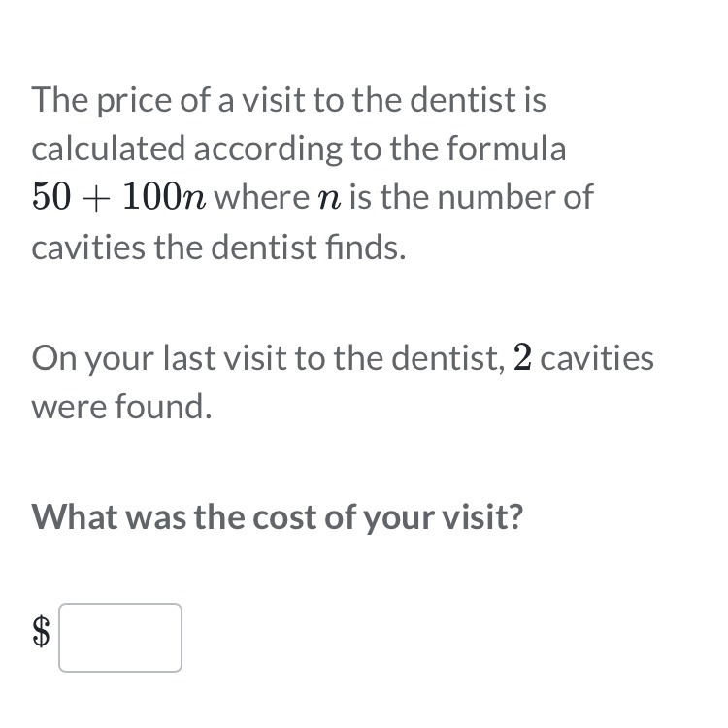728x728 pixels.
Task: Click the formula 50 + 100n
Action: [118, 196]
